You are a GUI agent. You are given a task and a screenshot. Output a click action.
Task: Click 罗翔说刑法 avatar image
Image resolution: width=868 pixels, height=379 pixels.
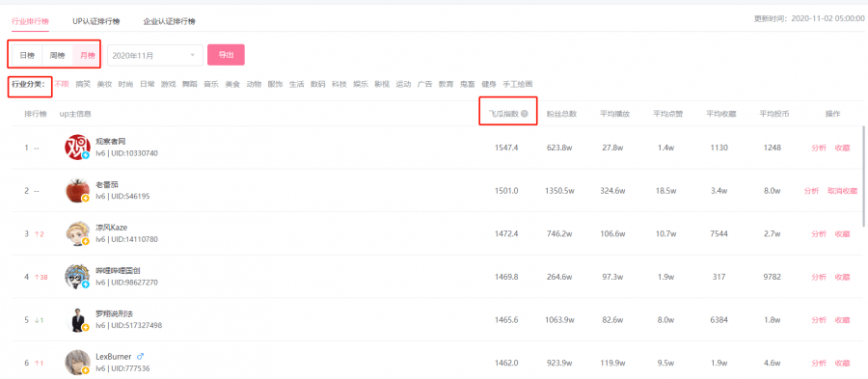(77, 320)
